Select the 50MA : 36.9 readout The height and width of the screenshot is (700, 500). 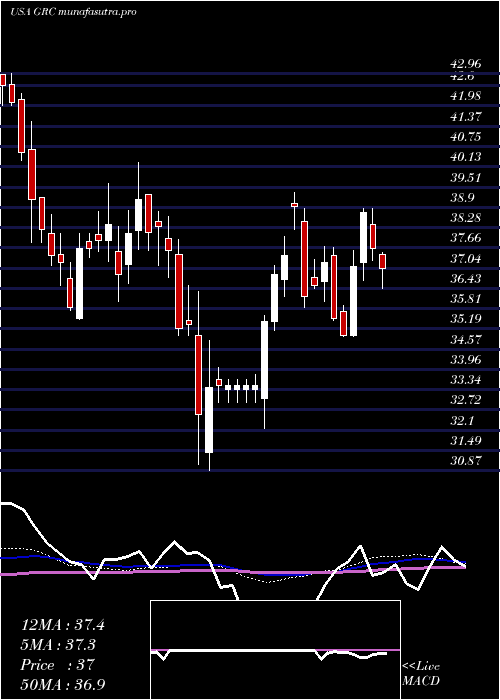63,684
